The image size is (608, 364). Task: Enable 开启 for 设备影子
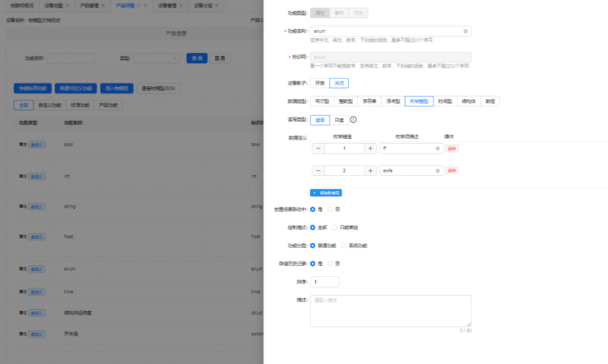point(318,83)
